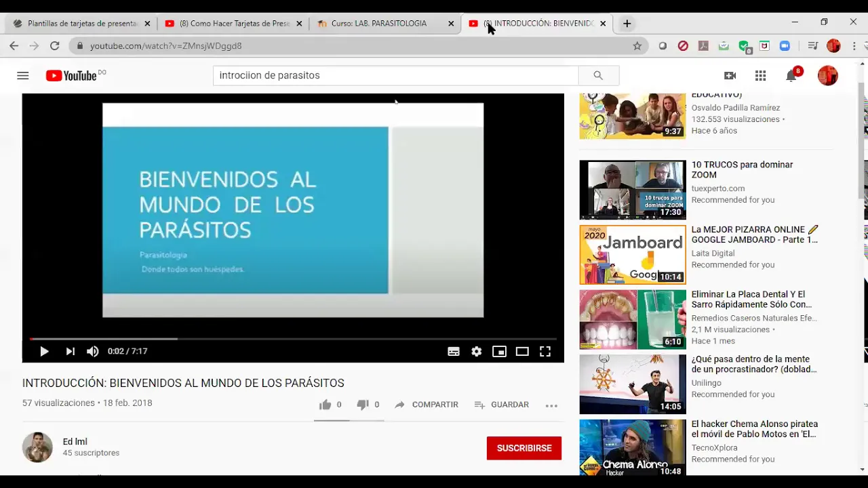Click the 18 feb. 2018 date text

coord(127,403)
